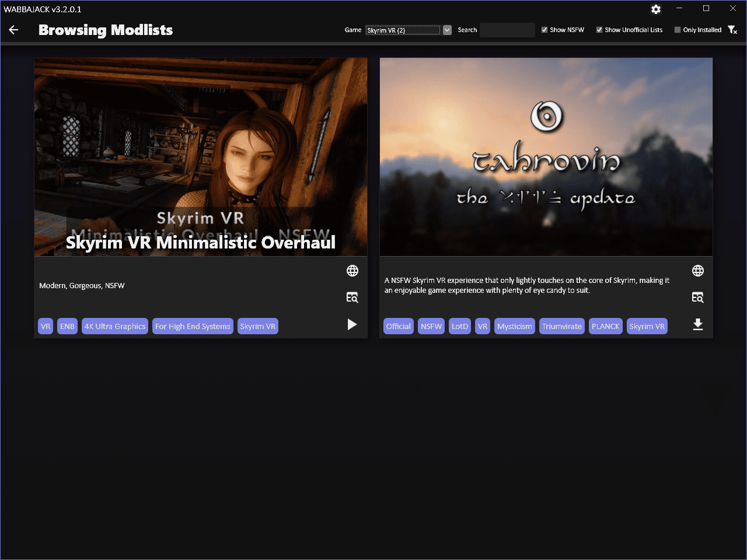The width and height of the screenshot is (747, 560).
Task: Select the Official tag on Tahrovin
Action: [x=398, y=326]
